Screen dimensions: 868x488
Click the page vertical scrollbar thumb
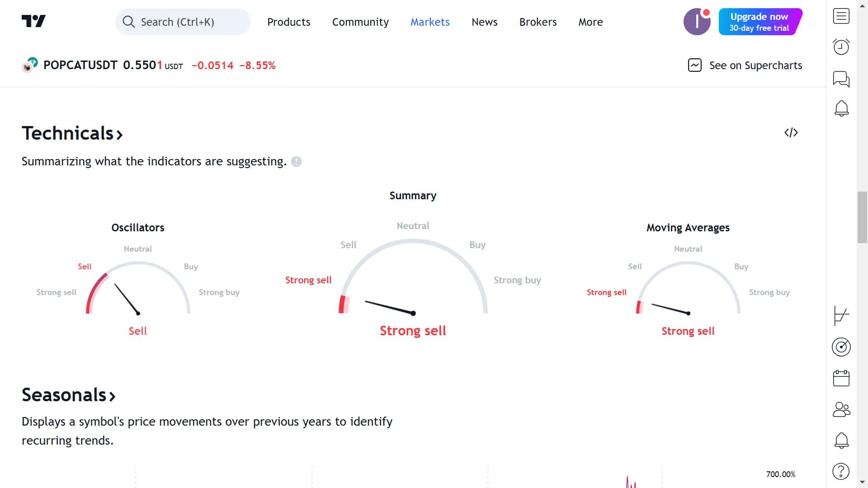point(862,217)
